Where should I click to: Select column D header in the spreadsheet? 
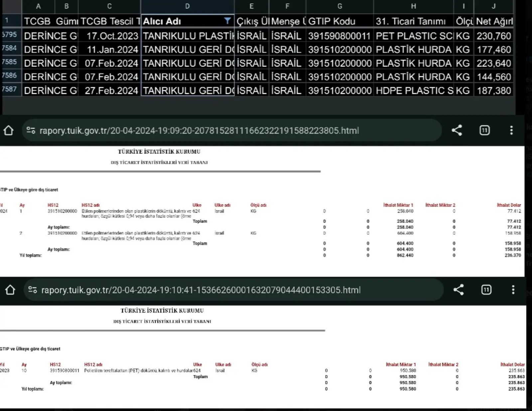click(188, 6)
